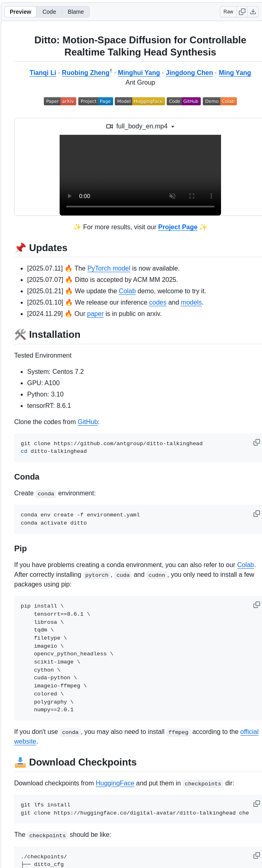262x868 pixels.
Task: Enter fullscreen on the video player
Action: tap(192, 196)
